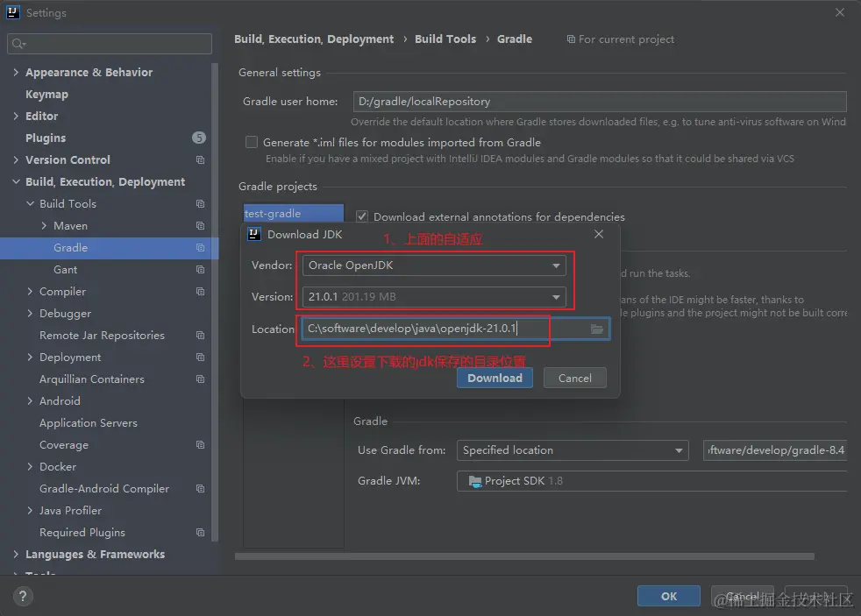Open the Gradle JVM Project SDK dropdown
The image size is (861, 616).
tap(652, 481)
